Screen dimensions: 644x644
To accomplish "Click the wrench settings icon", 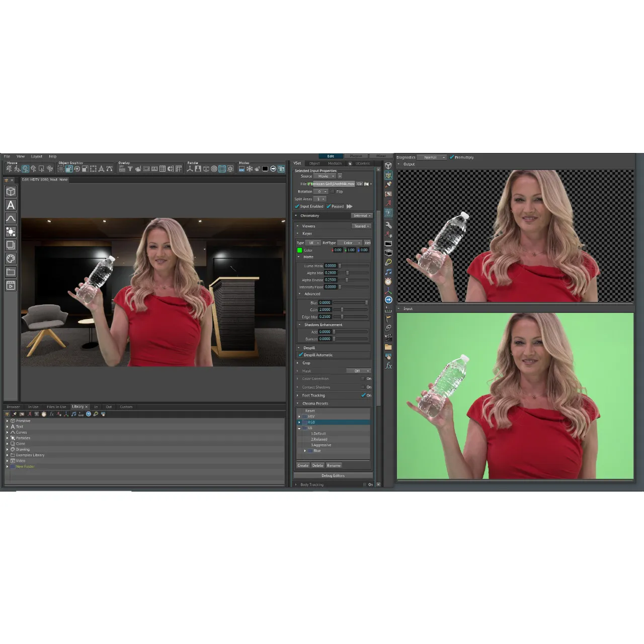I will pos(388,225).
